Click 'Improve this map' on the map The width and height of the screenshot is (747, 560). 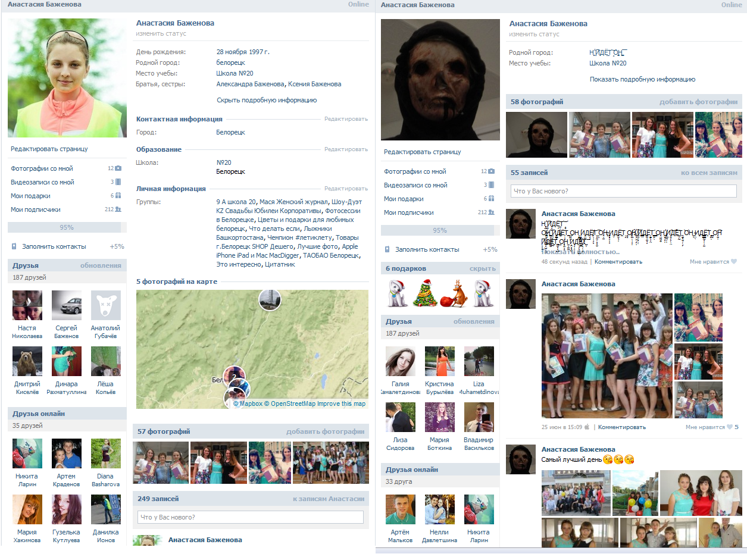coord(341,403)
